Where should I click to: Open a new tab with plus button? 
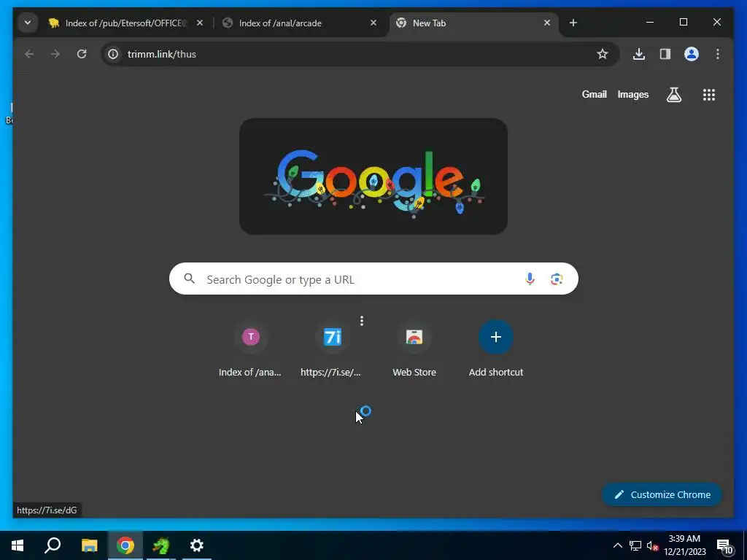[573, 23]
